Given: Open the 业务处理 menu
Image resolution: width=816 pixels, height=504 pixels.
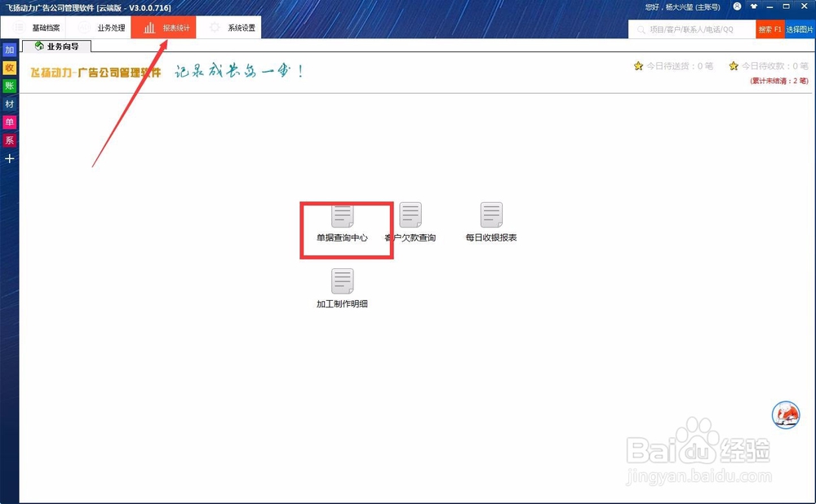Looking at the screenshot, I should [x=106, y=26].
